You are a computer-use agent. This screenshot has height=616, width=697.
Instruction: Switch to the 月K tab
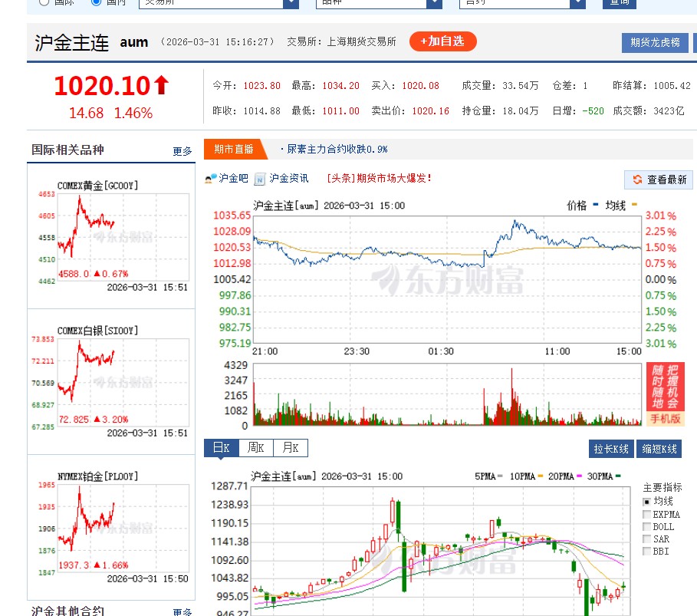[x=289, y=447]
